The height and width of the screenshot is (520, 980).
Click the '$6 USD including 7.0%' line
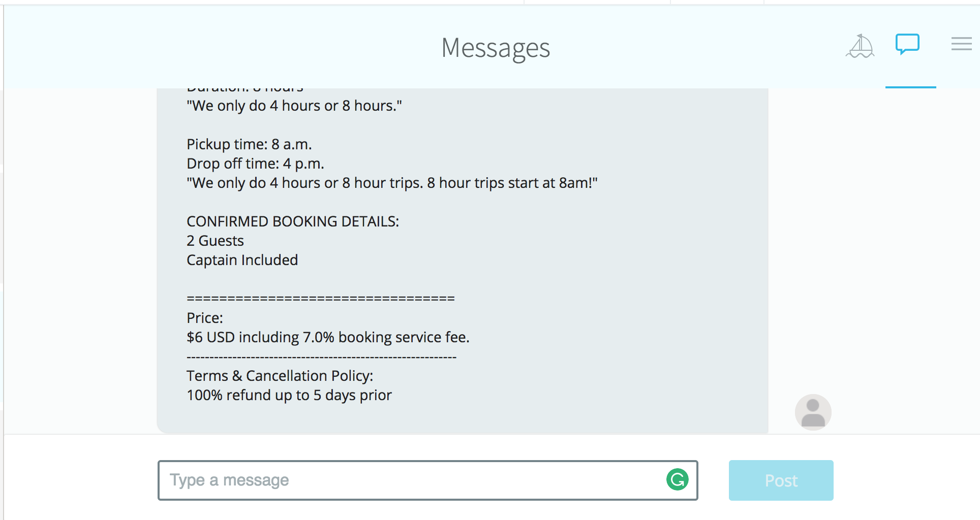[328, 337]
